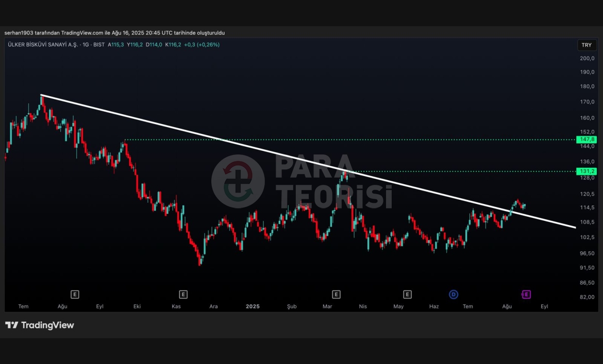Click the serhan1903 TradingView.com attribution text
603x364 pixels.
point(114,33)
